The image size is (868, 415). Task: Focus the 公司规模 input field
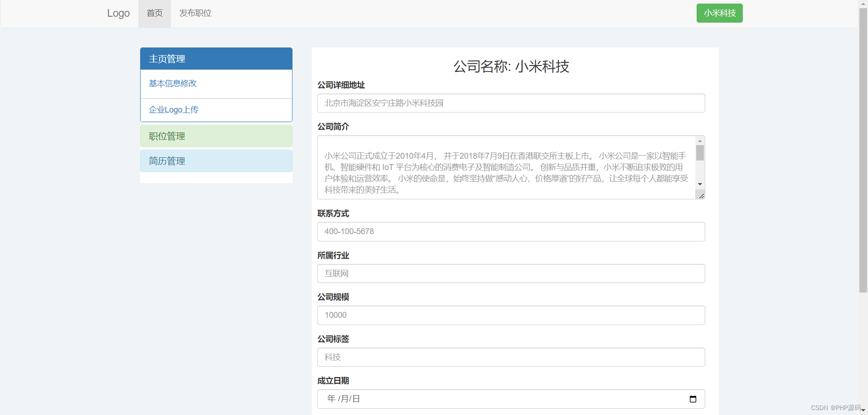pyautogui.click(x=511, y=315)
